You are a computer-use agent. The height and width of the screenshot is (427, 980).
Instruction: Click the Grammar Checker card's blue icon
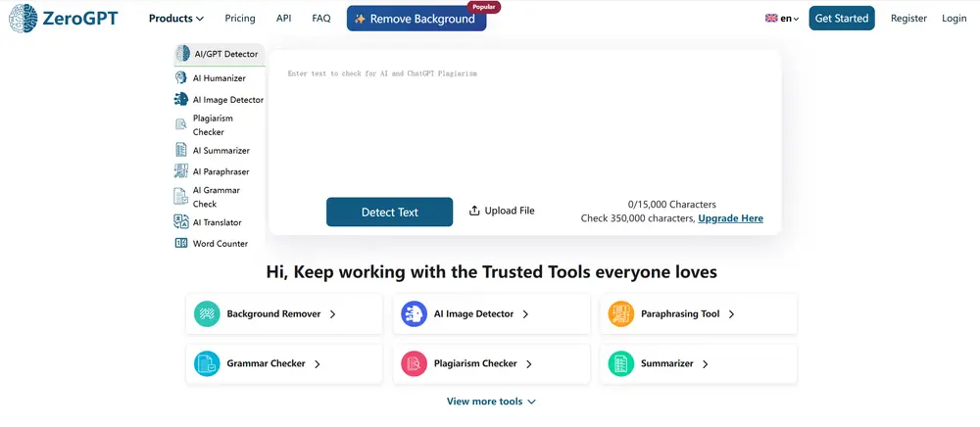[x=207, y=363]
